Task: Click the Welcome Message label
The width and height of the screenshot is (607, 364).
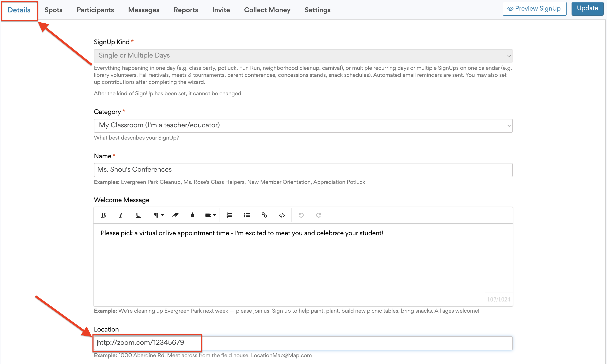Action: pyautogui.click(x=121, y=200)
